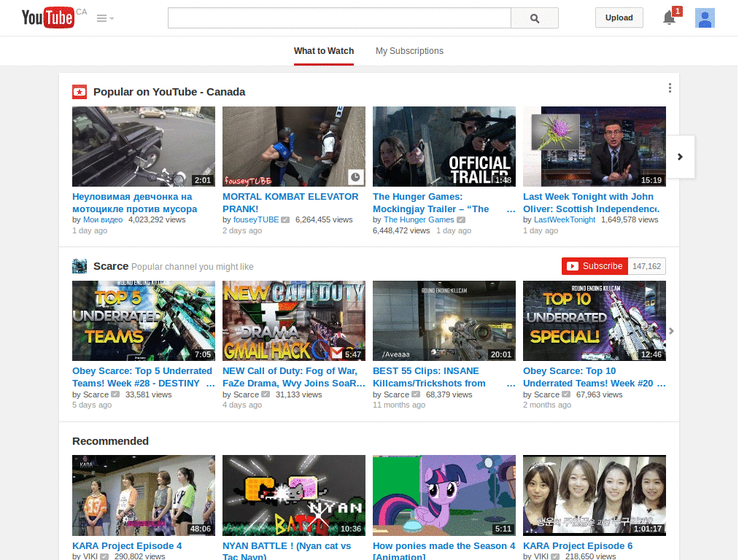Open the account avatar icon
747x560 pixels.
coord(705,18)
